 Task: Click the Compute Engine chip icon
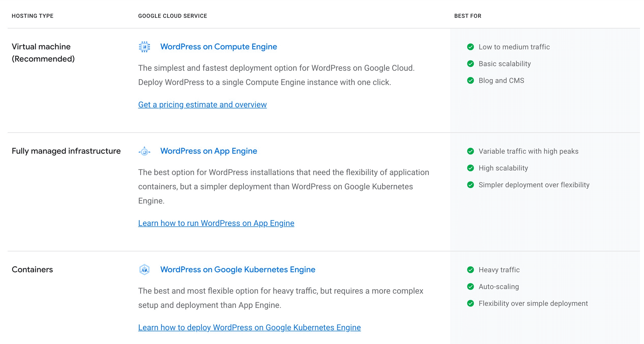(x=144, y=47)
